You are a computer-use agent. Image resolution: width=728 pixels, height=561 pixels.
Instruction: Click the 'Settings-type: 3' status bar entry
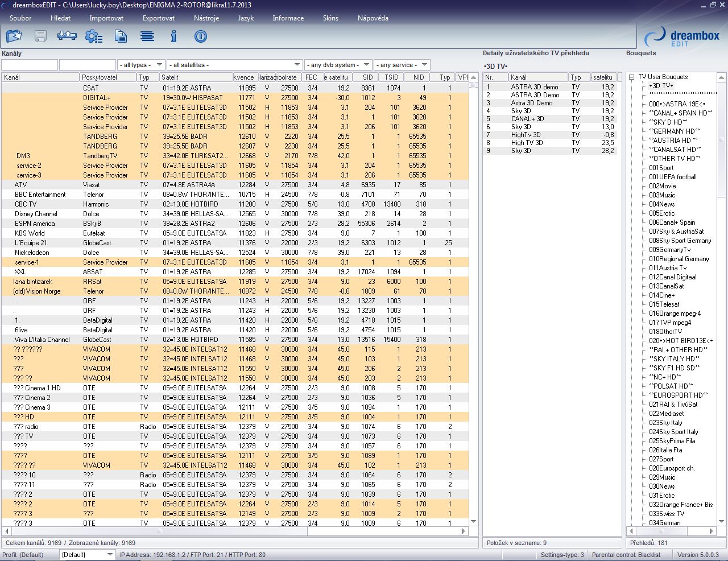[562, 555]
